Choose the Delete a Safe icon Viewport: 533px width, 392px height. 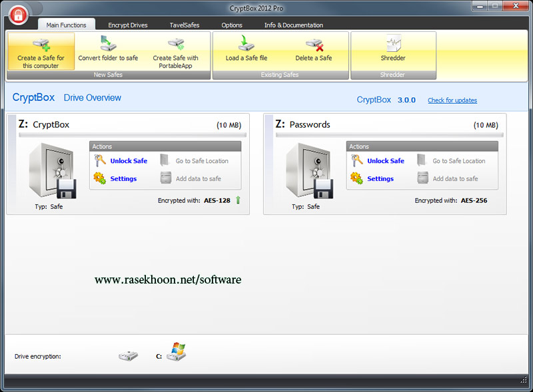click(x=314, y=45)
